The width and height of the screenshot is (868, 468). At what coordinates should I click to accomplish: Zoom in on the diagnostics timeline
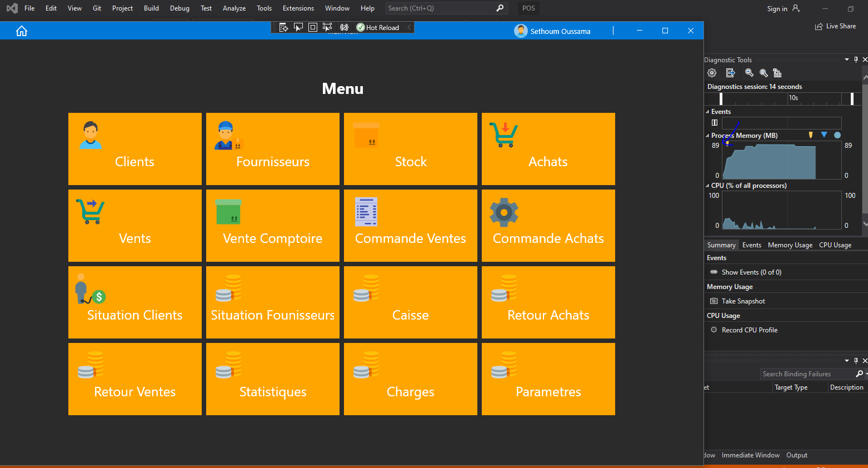pos(749,73)
